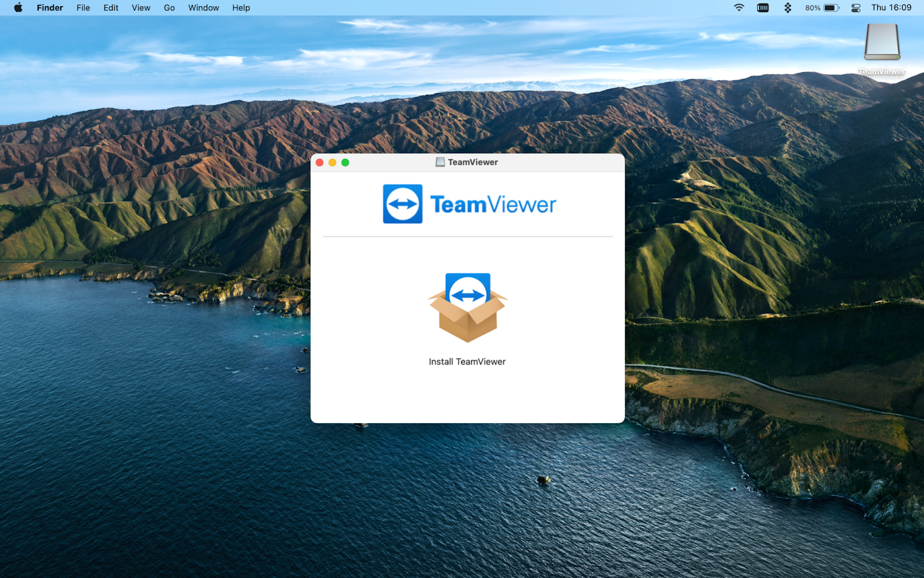Screen dimensions: 924x578
Task: Click the keyboard battery indicator icon
Action: click(x=762, y=8)
